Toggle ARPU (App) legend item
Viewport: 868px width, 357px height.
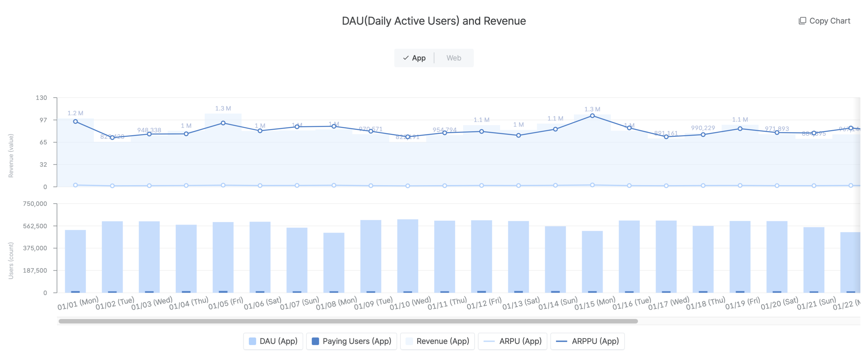pyautogui.click(x=520, y=341)
